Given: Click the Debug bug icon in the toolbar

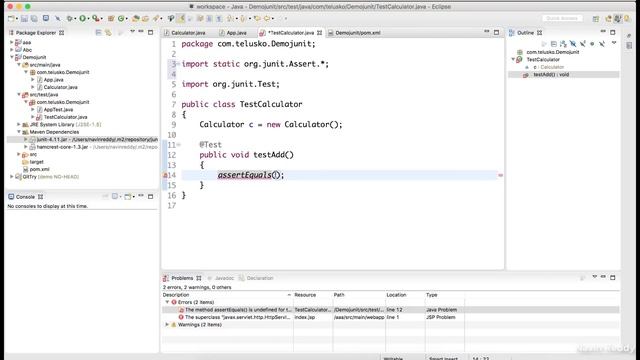Looking at the screenshot, I should tap(70, 18).
